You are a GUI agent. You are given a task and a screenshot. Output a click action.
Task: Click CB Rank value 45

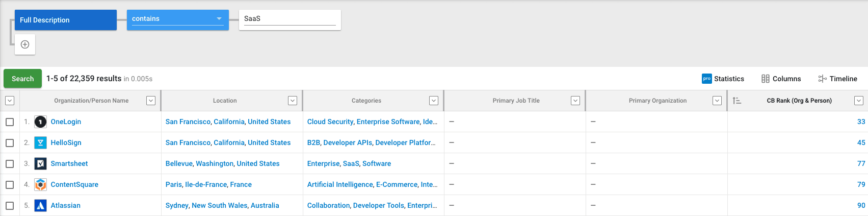click(861, 142)
